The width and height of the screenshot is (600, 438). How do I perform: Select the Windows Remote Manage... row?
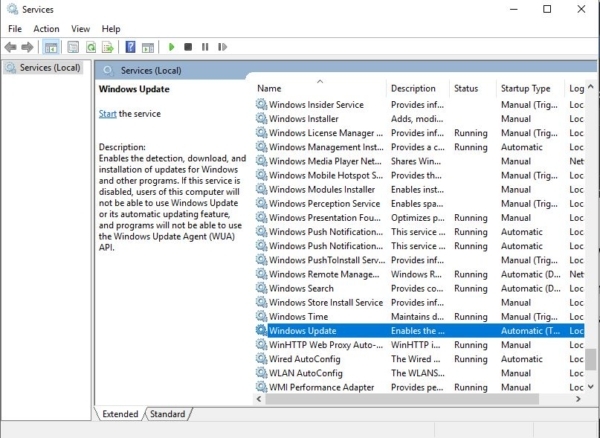point(419,274)
